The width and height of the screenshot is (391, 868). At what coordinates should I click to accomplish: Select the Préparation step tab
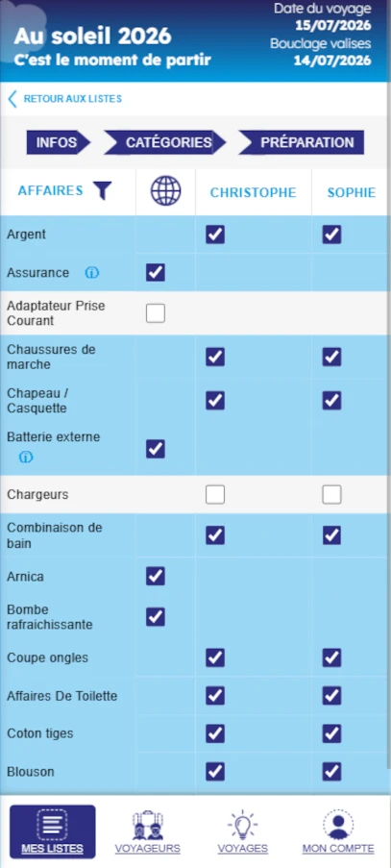coord(302,142)
